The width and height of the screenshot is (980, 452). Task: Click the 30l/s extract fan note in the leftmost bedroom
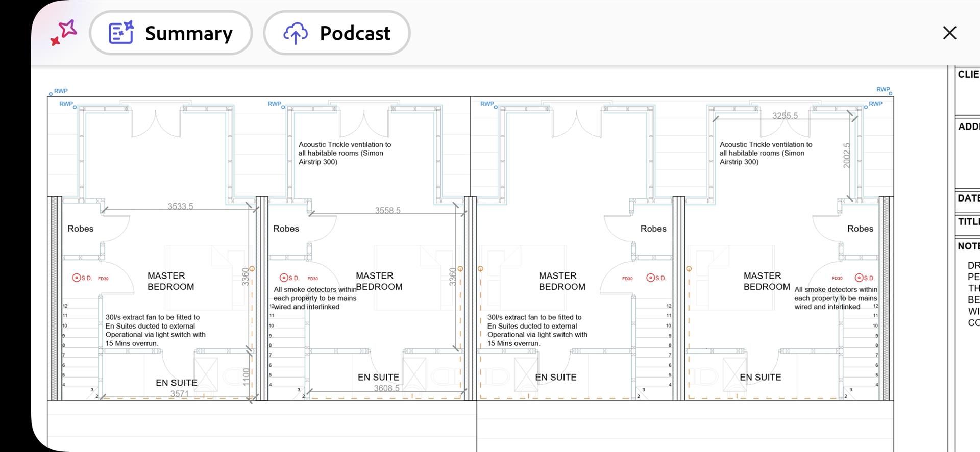coord(155,330)
